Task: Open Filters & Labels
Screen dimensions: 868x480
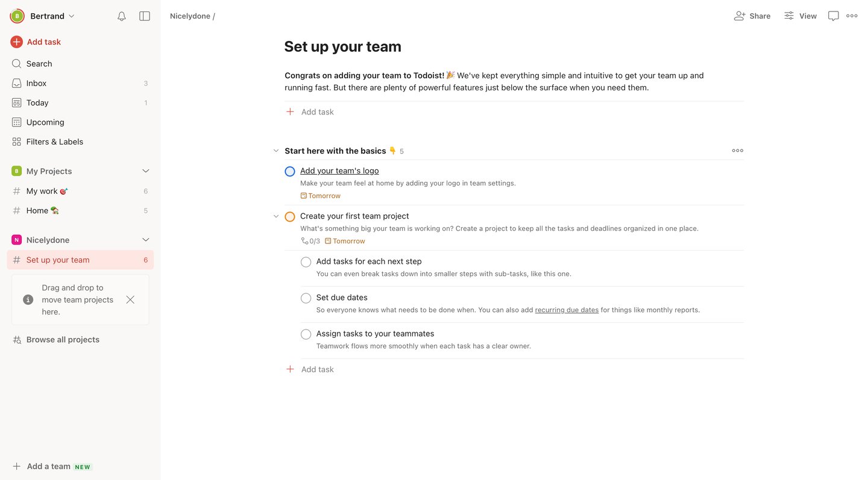Action: (55, 142)
